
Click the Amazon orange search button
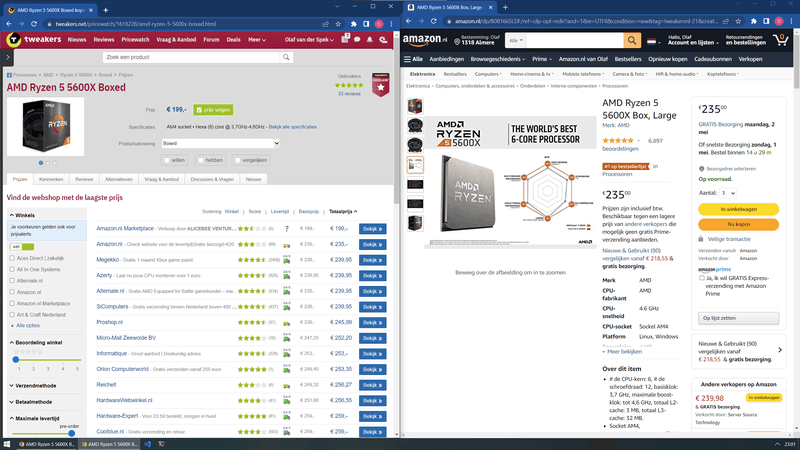[632, 40]
